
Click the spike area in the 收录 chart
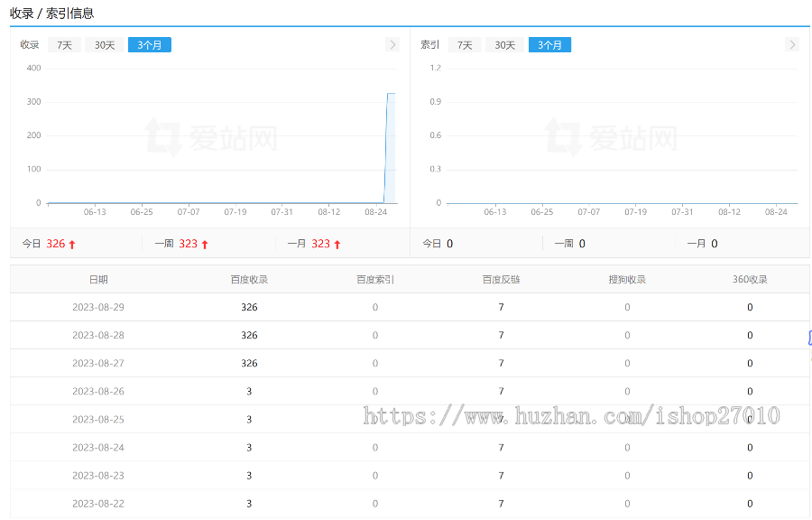391,148
